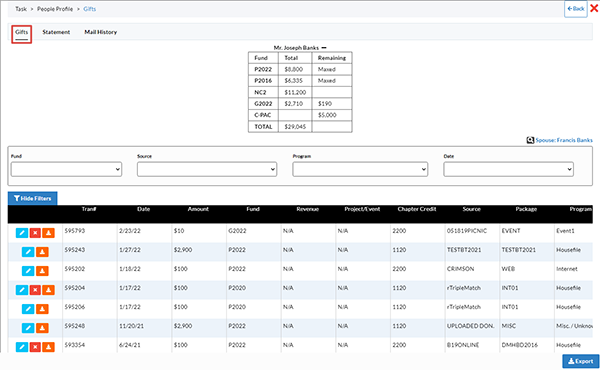Delete transaction 595204 with the red X icon

tap(35, 290)
